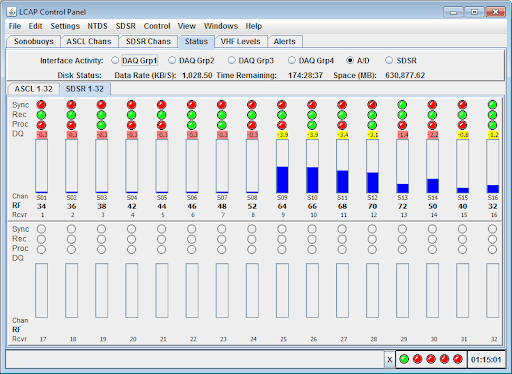Click the empty level meter for receiver 25

pos(282,290)
